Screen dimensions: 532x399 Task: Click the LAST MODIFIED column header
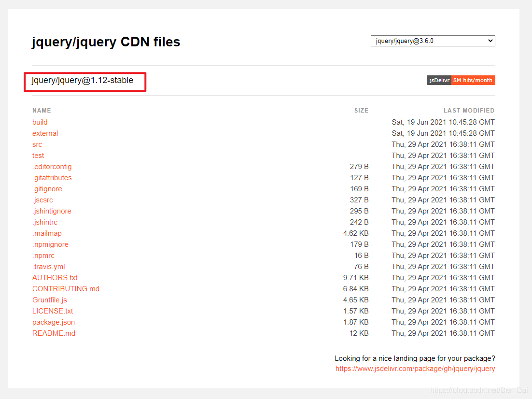click(x=469, y=110)
